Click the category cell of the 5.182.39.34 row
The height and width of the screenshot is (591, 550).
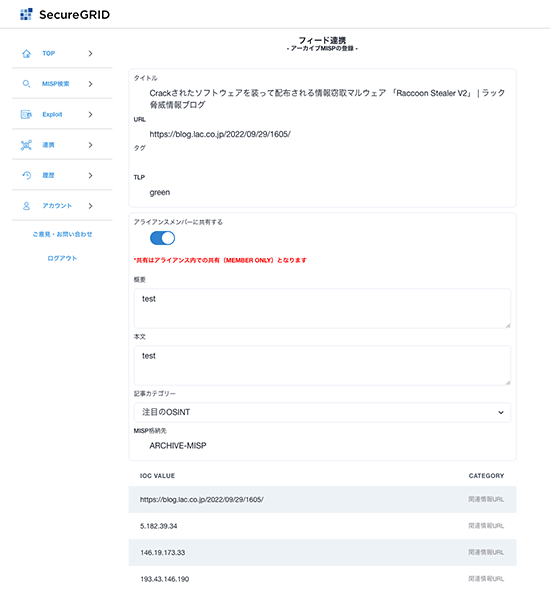[486, 526]
